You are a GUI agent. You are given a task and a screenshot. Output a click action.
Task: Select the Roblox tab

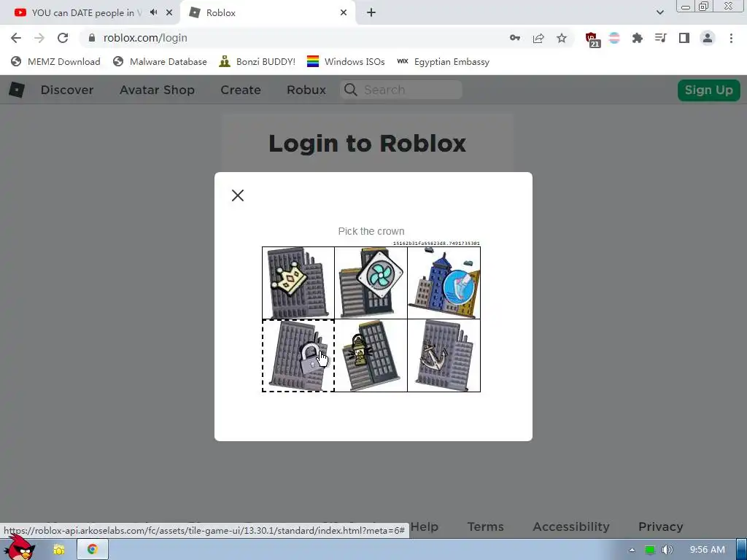267,13
